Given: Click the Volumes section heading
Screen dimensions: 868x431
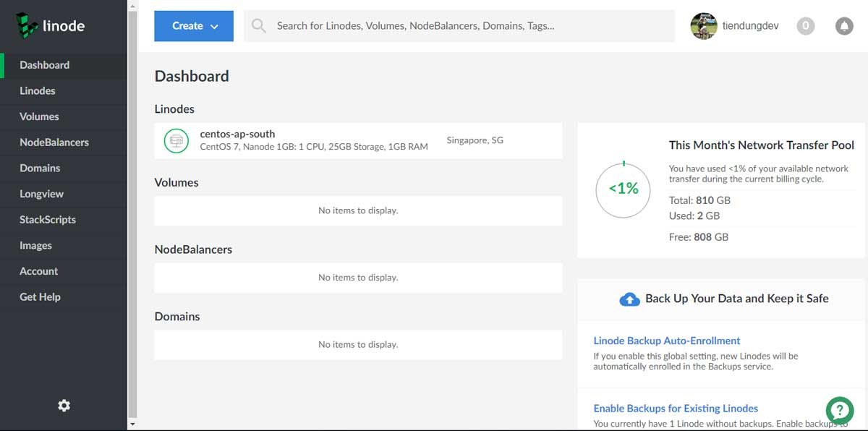Looking at the screenshot, I should (x=176, y=183).
